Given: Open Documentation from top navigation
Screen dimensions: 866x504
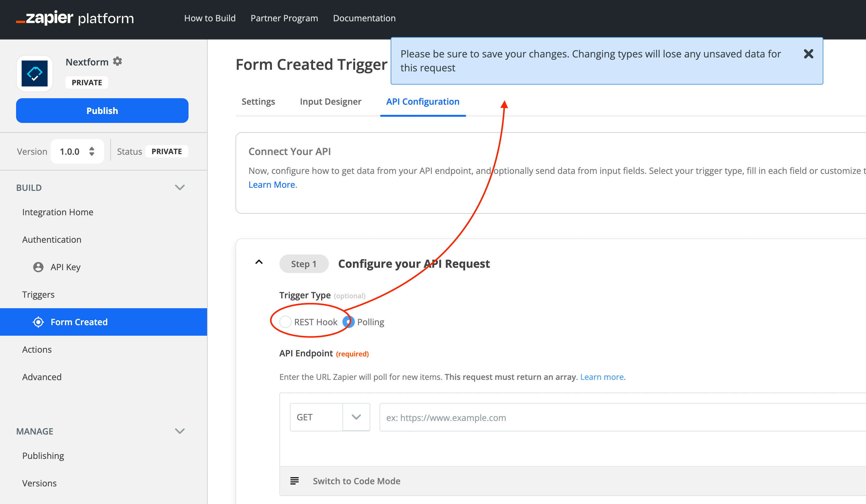Looking at the screenshot, I should coord(364,18).
